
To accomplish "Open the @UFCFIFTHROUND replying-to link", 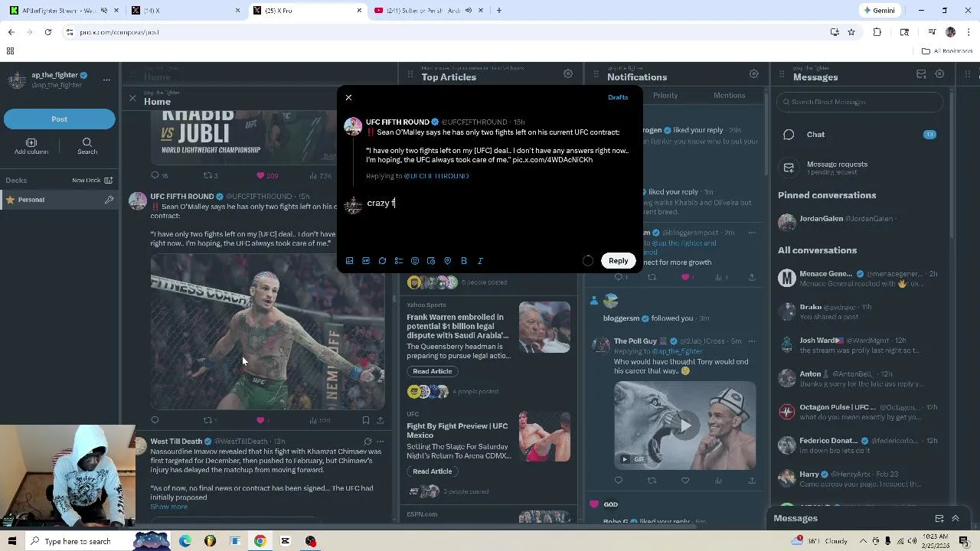I will tap(436, 176).
